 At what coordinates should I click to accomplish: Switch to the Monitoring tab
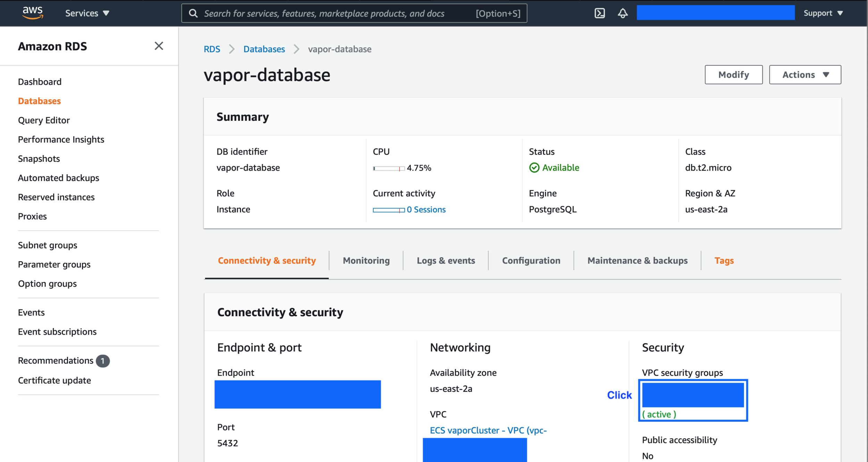366,260
